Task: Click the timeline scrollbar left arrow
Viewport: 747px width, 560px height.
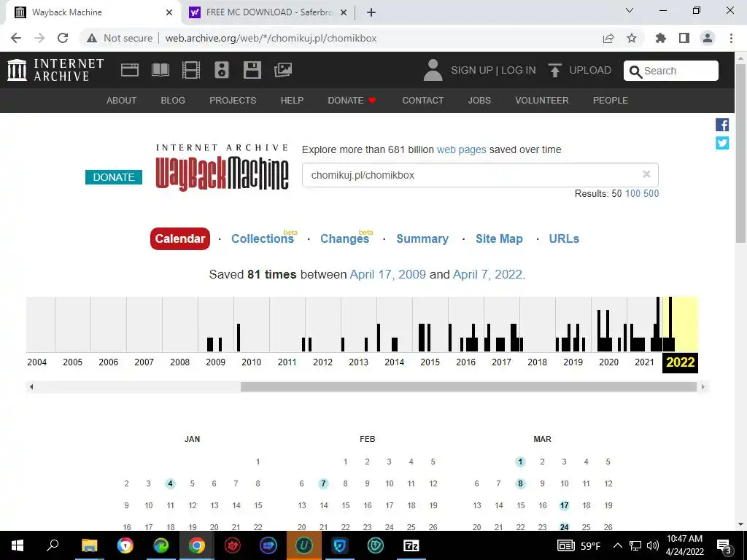Action: pyautogui.click(x=31, y=386)
